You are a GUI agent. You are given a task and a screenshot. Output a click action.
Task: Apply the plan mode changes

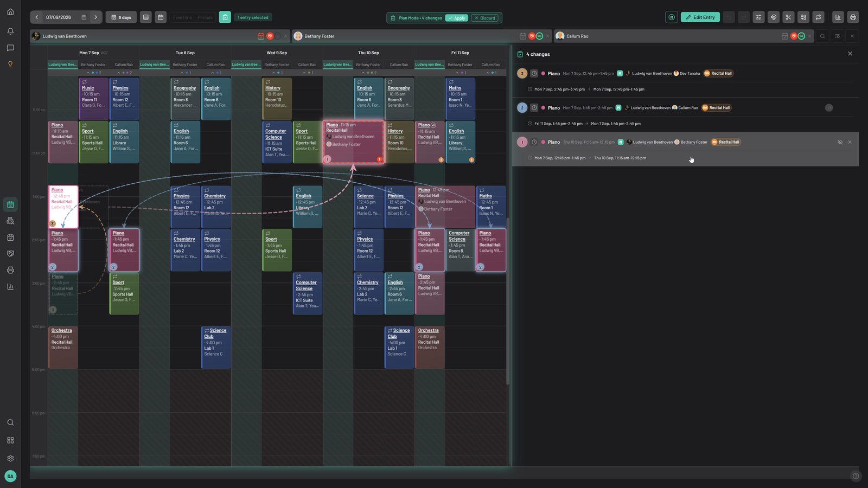click(457, 18)
